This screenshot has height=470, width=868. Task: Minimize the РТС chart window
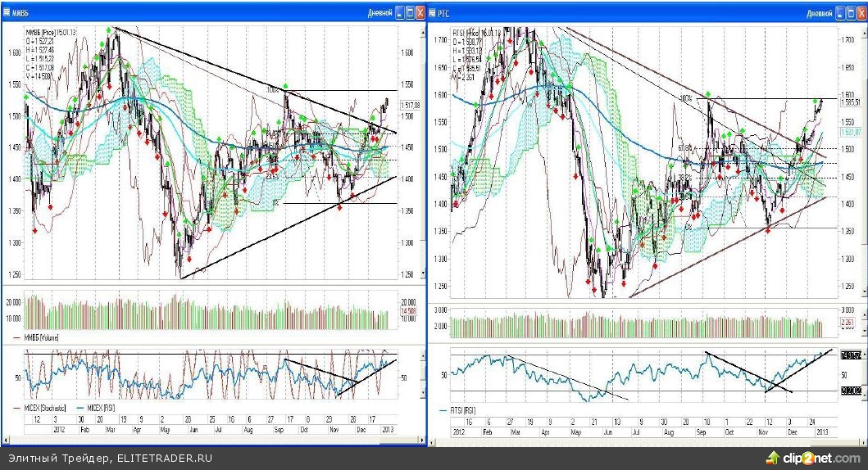840,12
